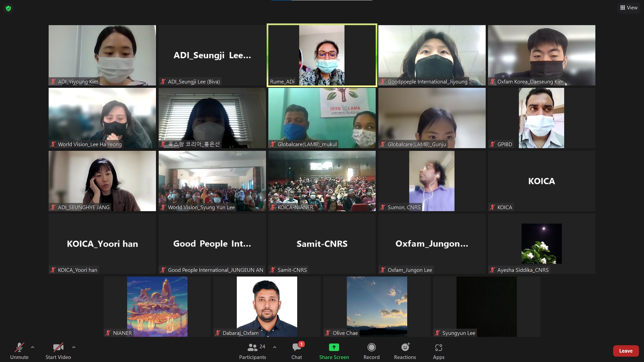
Task: Select Ayesha Siddika_CNRS flower picture tile
Action: pos(541,244)
